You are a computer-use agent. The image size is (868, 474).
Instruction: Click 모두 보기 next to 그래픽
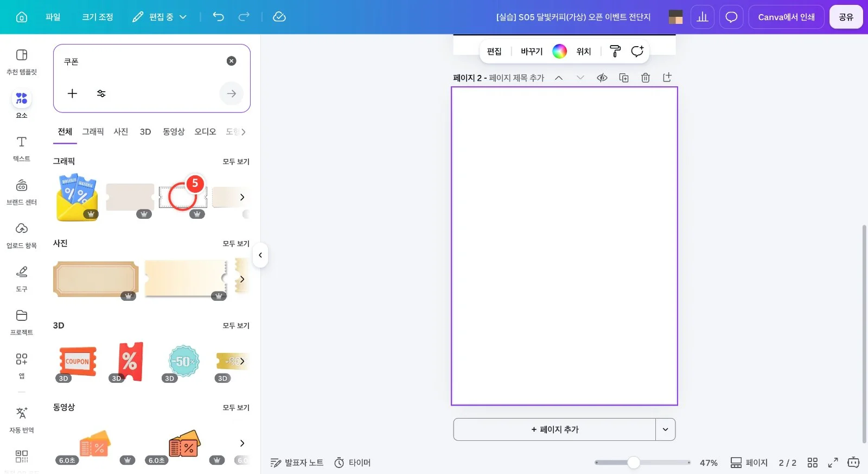coord(236,161)
